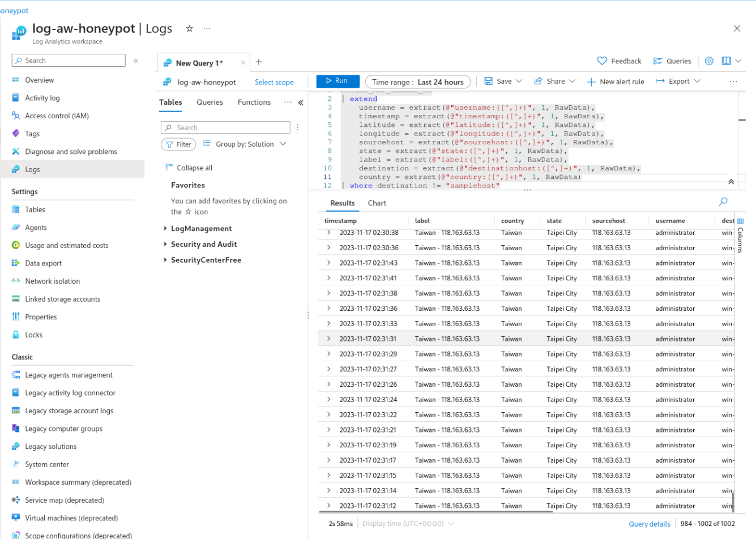The height and width of the screenshot is (539, 756).
Task: Focus the sidebar Search field
Action: click(69, 61)
